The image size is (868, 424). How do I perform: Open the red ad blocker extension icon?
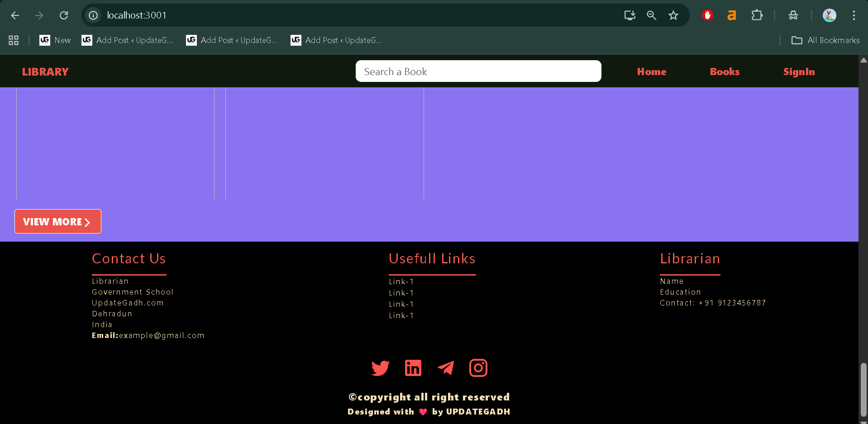pyautogui.click(x=707, y=15)
